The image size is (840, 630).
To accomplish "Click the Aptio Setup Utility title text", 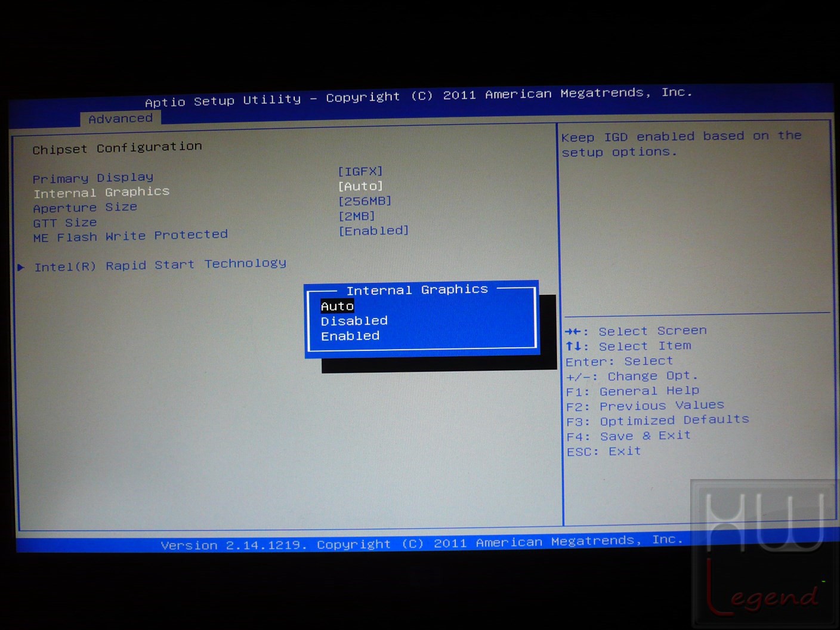I will tap(419, 97).
